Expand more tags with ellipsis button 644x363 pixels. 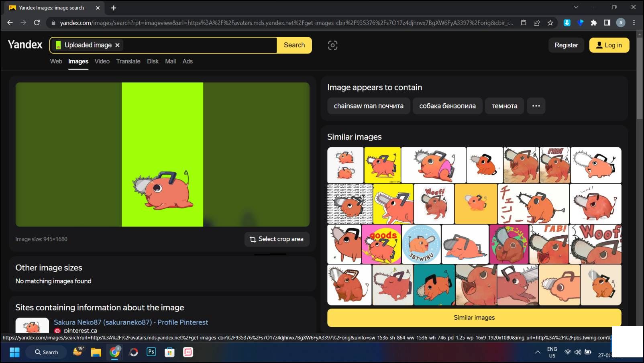536,106
